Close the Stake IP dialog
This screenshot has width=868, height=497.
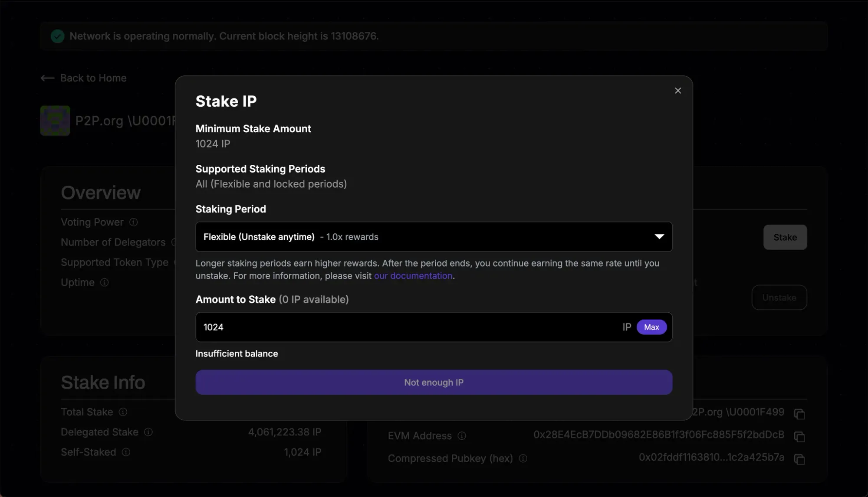point(678,91)
